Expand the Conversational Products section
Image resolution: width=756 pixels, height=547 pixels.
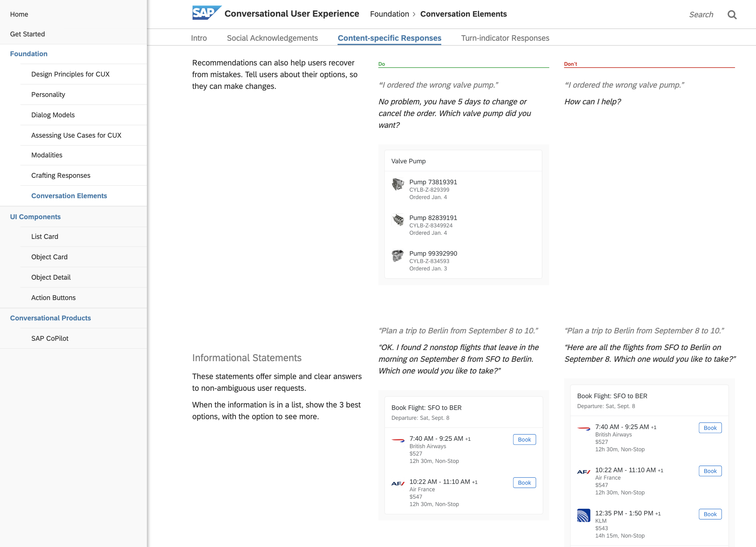(50, 318)
